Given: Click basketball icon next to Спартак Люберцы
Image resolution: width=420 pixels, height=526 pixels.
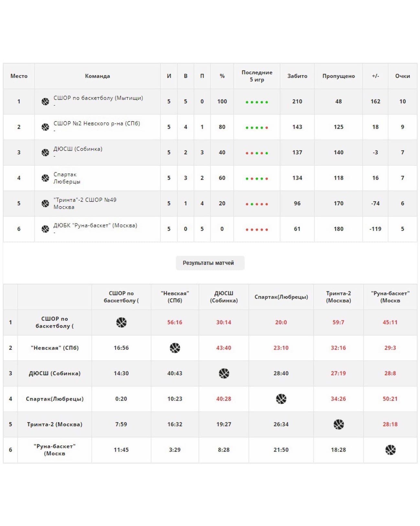Looking at the screenshot, I should pyautogui.click(x=45, y=178).
